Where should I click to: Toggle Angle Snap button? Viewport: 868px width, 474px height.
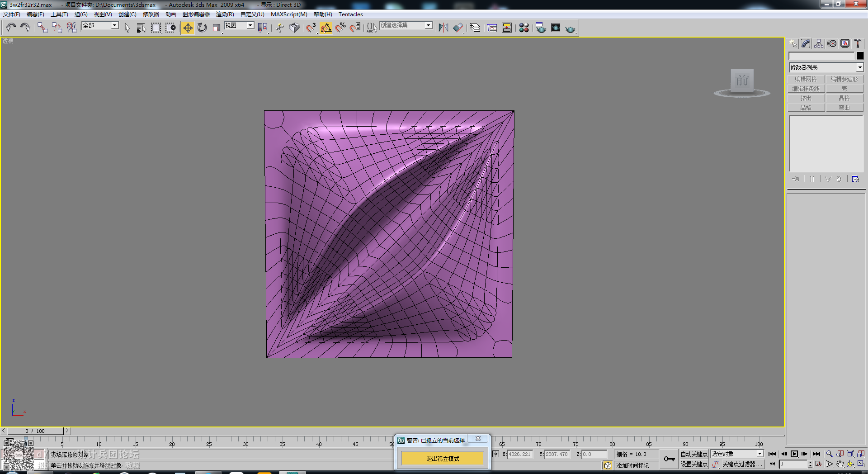[326, 28]
